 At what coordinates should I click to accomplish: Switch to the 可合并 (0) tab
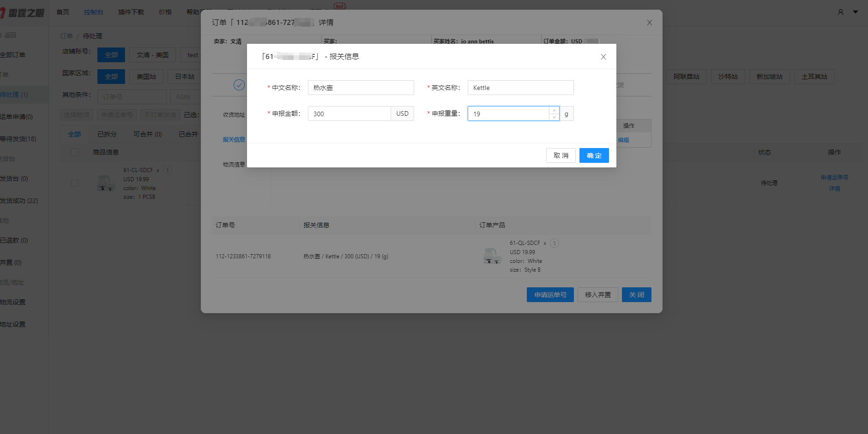[x=147, y=134]
